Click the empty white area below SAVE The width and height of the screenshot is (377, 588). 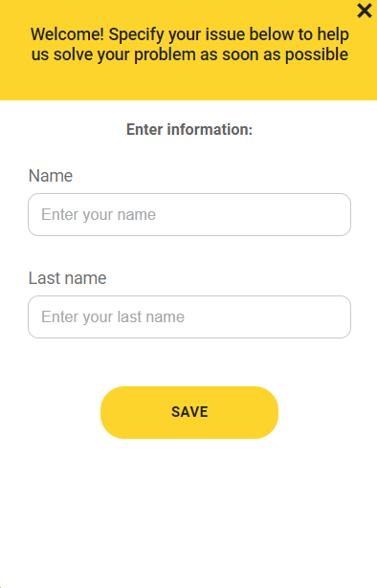tap(189, 510)
